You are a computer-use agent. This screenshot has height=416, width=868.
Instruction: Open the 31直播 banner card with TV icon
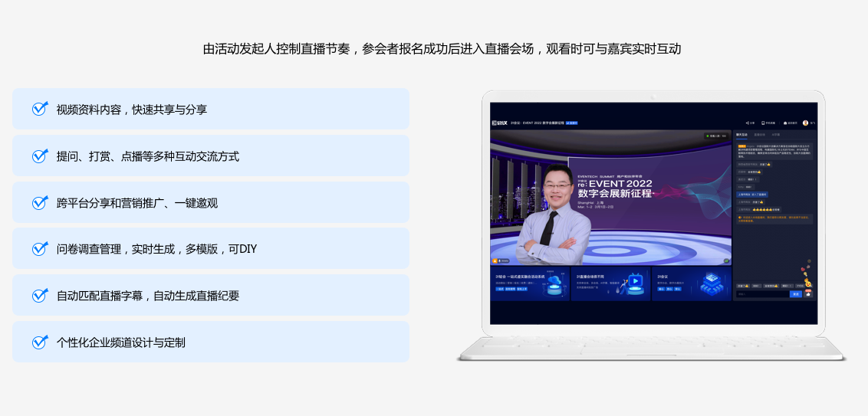[610, 283]
